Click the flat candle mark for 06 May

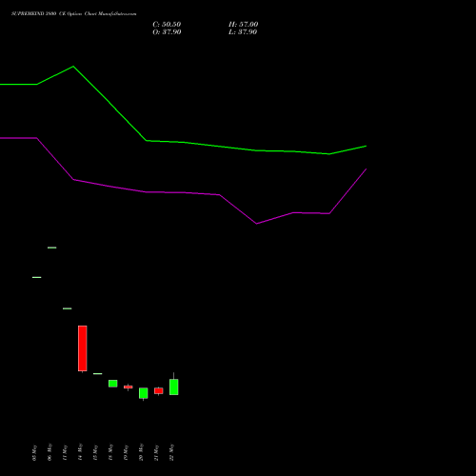(52, 248)
